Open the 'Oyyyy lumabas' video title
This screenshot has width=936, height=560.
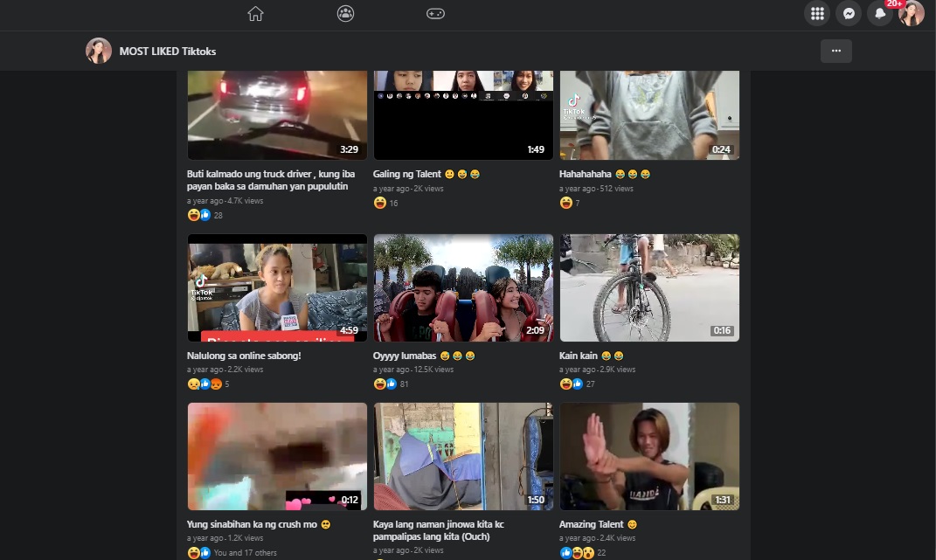pos(424,356)
